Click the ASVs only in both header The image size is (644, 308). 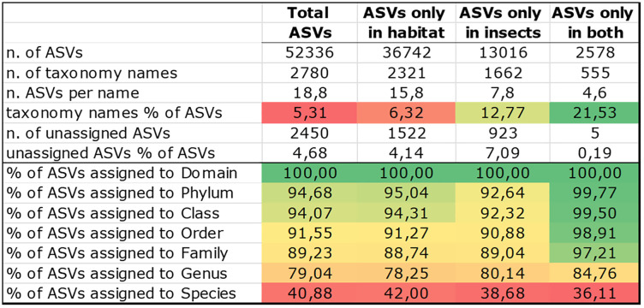[x=594, y=22]
